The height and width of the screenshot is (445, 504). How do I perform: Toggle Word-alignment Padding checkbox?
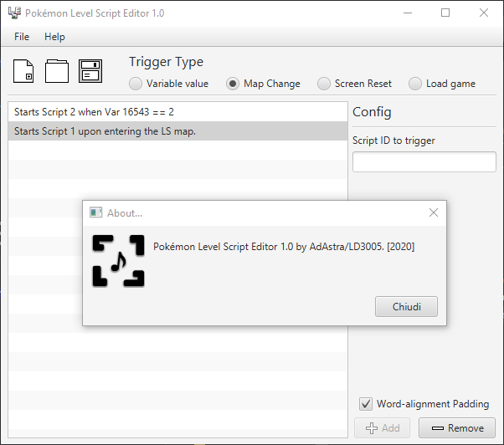[x=366, y=404]
